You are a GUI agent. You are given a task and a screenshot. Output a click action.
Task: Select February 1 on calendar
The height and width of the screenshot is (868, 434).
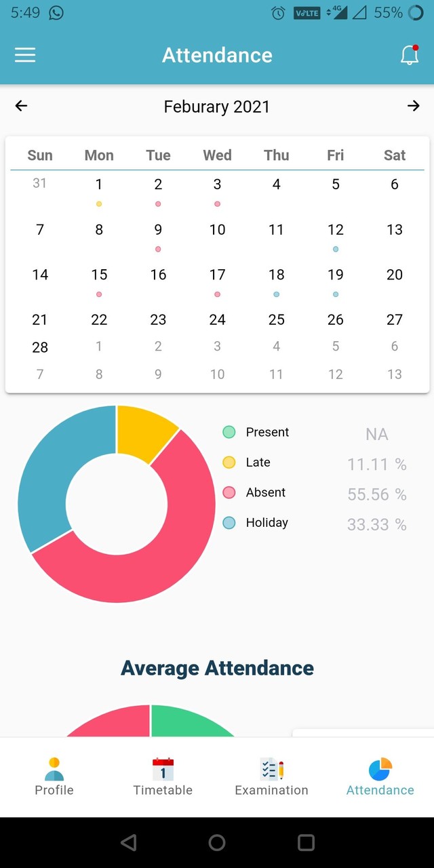tap(99, 184)
